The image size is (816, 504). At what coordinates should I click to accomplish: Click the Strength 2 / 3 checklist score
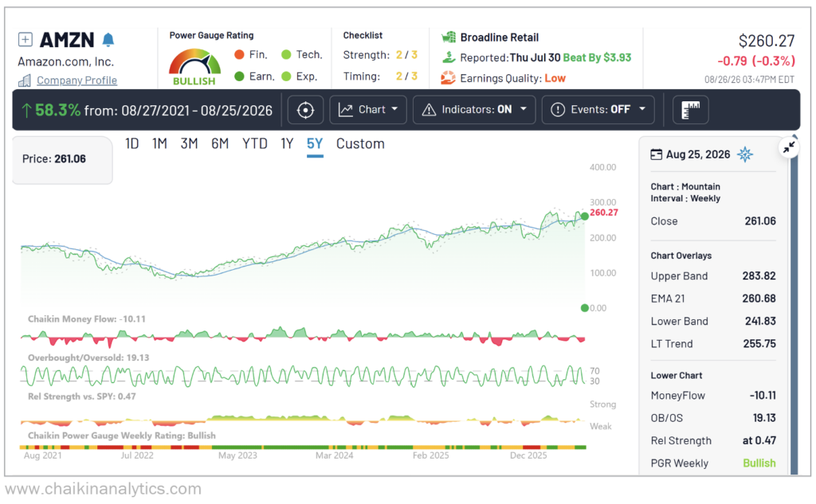(x=406, y=55)
